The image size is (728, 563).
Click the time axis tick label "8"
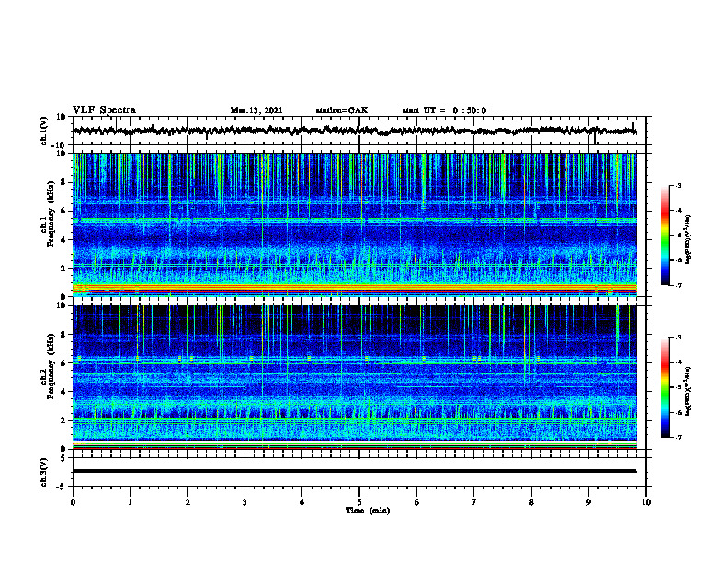[x=531, y=502]
